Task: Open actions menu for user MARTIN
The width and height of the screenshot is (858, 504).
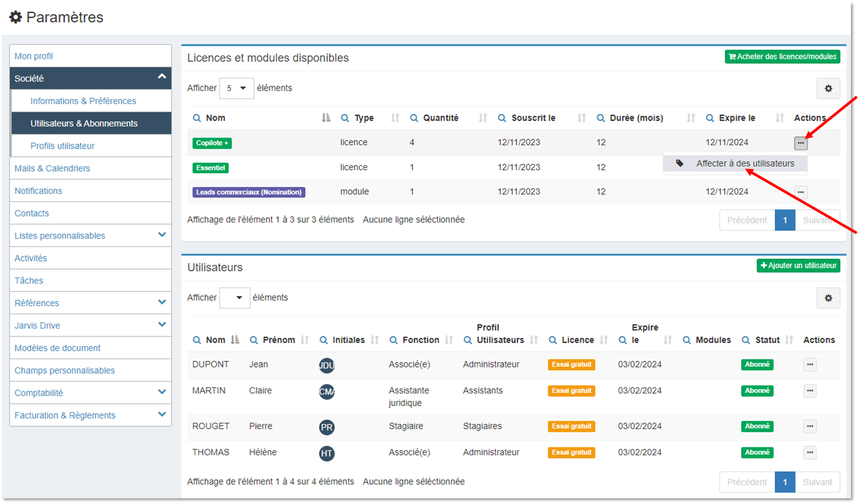Action: click(x=809, y=391)
